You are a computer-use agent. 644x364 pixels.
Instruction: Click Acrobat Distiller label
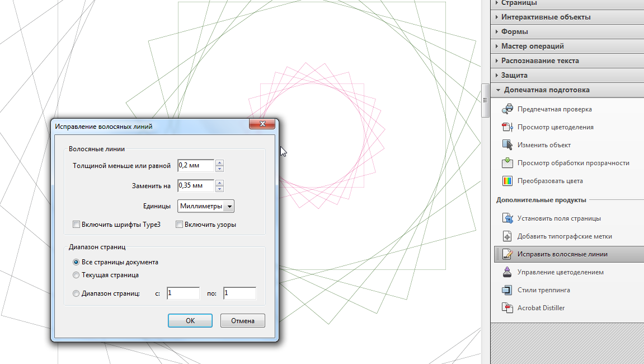[541, 307]
